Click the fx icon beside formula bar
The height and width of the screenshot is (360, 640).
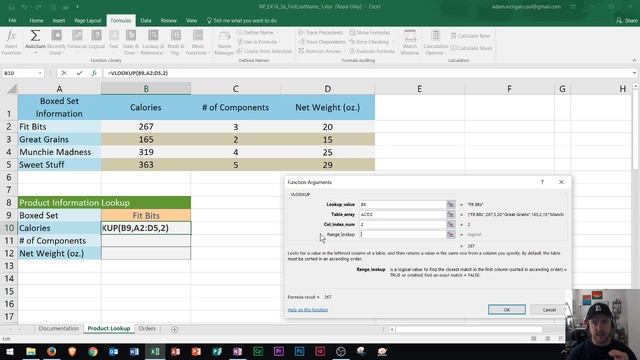coord(94,73)
